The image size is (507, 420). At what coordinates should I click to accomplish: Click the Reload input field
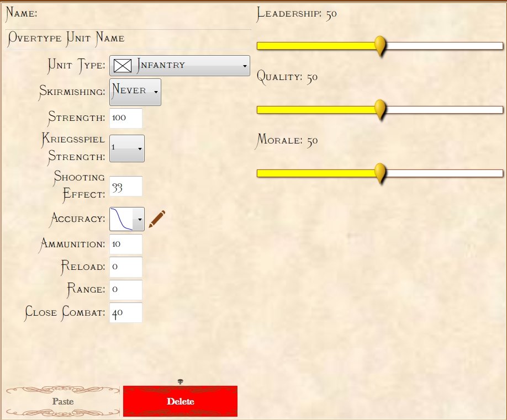(126, 267)
